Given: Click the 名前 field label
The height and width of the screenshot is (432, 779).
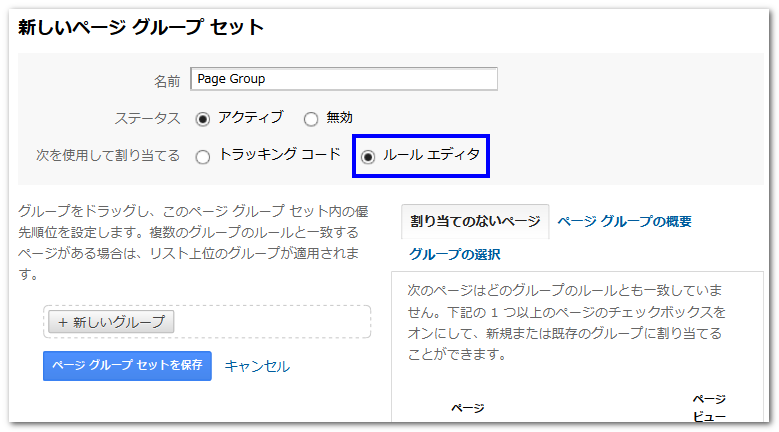Looking at the screenshot, I should [166, 79].
